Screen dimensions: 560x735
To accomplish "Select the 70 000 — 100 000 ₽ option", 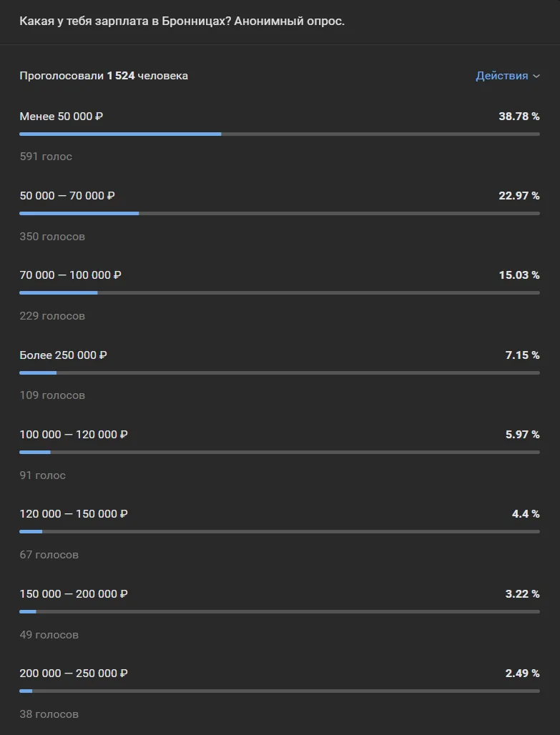I will (x=70, y=275).
